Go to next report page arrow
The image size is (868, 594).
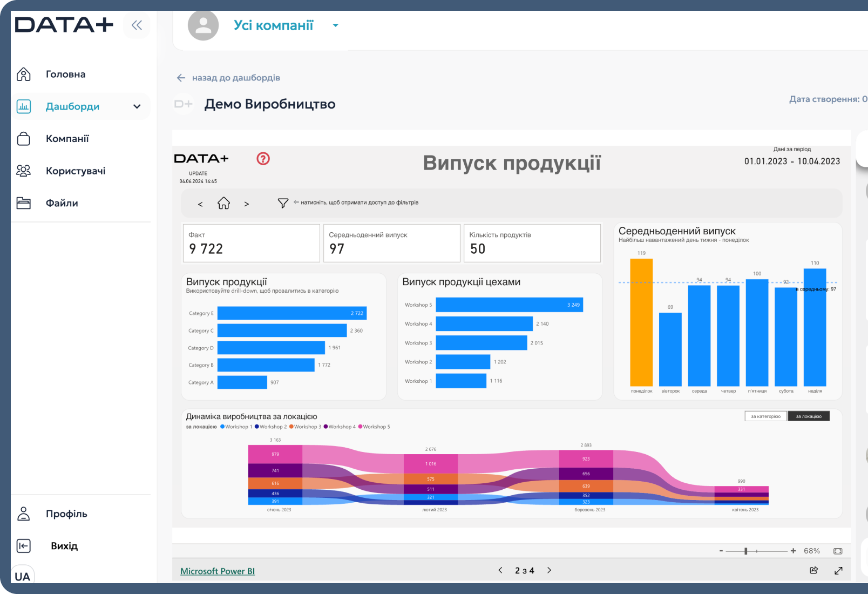[550, 570]
